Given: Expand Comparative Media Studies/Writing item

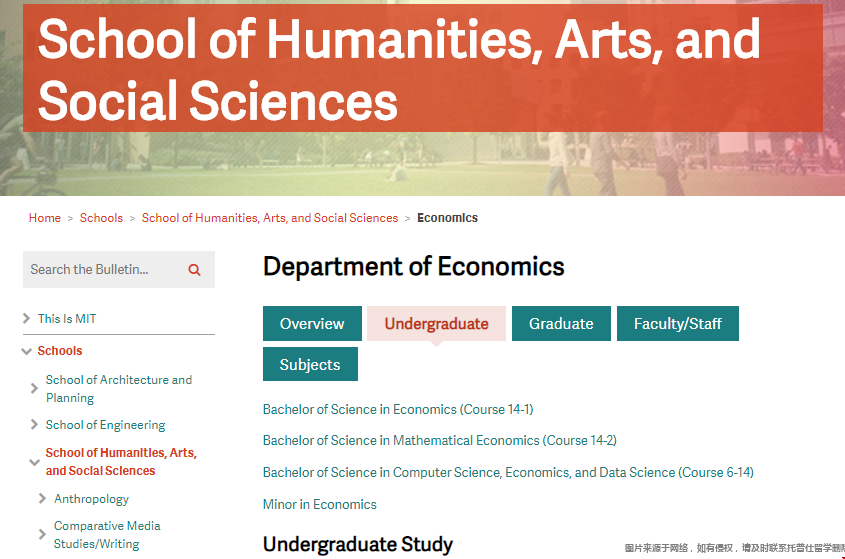Looking at the screenshot, I should pyautogui.click(x=43, y=535).
